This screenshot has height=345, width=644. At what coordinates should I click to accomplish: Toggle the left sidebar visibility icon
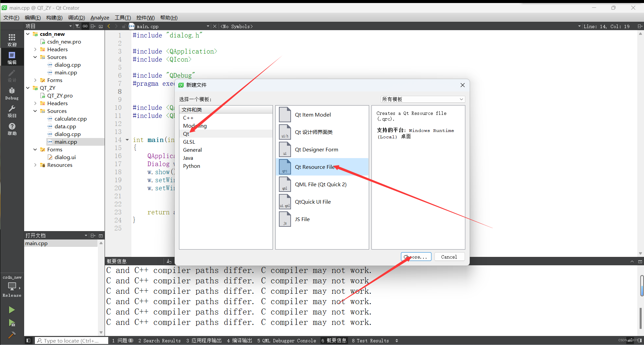pyautogui.click(x=28, y=340)
